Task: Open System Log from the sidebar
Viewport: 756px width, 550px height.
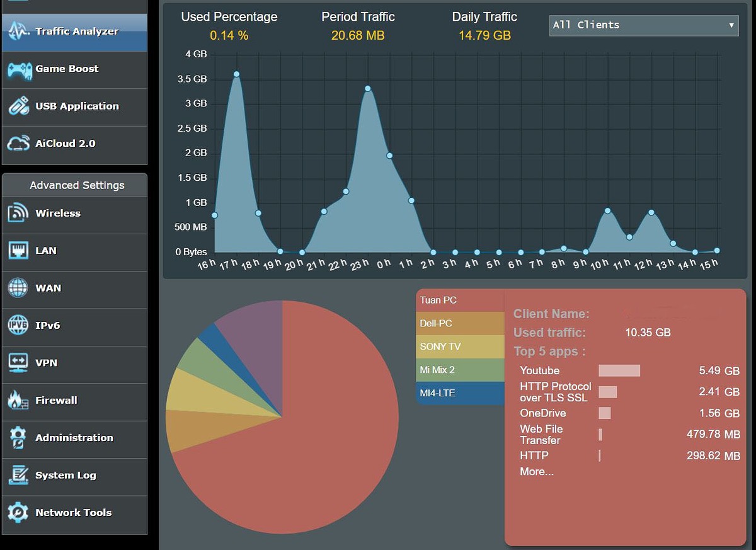Action: 66,475
